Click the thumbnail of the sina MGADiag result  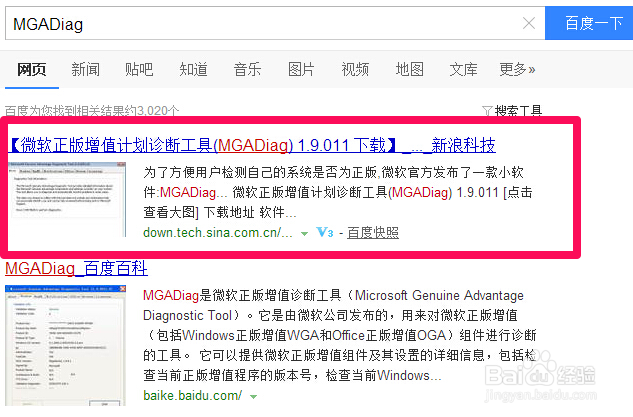click(67, 199)
